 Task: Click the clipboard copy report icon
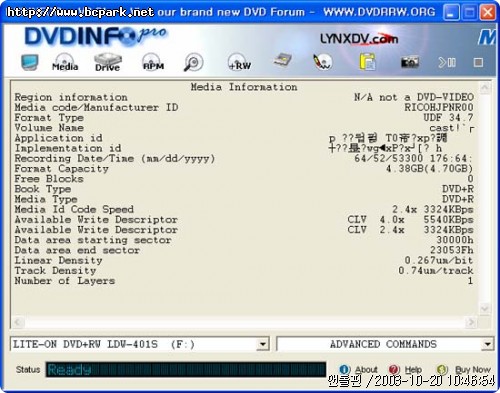(367, 62)
